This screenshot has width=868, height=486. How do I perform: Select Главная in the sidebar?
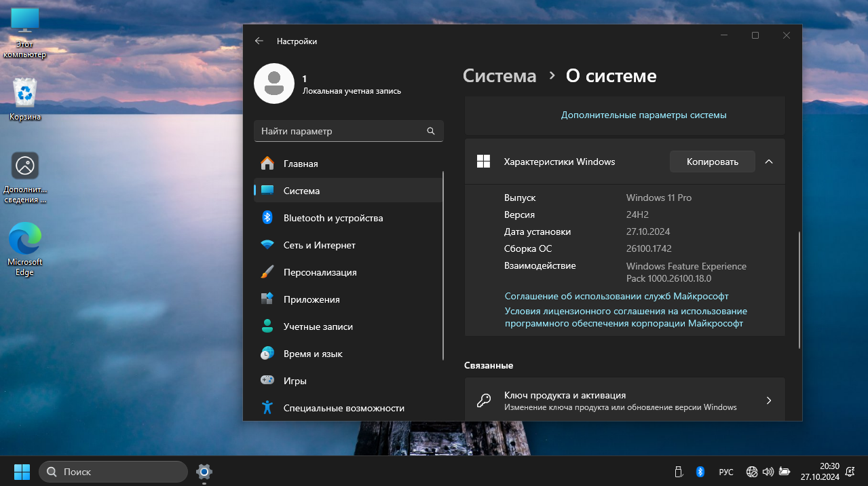click(x=301, y=164)
